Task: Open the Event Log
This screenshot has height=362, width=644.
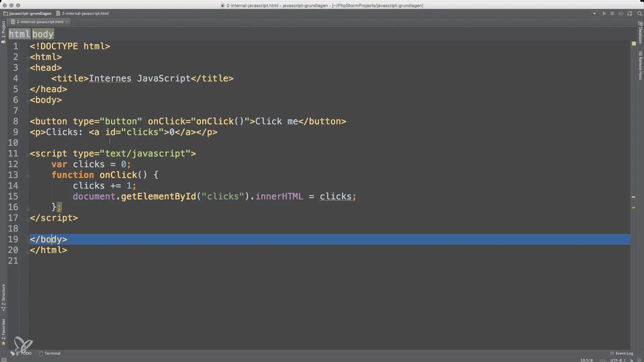Action: coord(622,353)
